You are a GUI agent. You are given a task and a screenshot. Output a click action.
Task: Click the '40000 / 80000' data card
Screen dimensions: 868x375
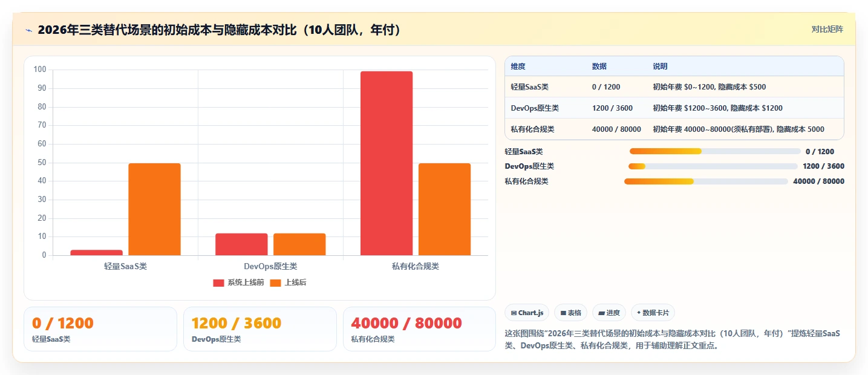click(419, 329)
